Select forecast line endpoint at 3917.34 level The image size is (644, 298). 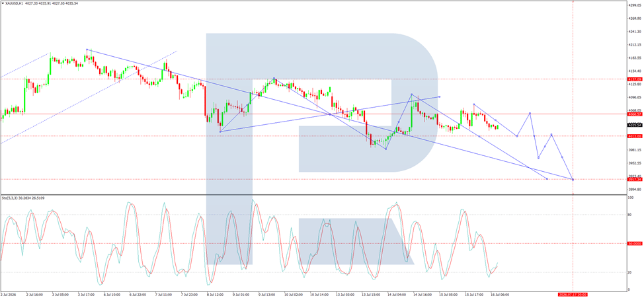pos(573,179)
